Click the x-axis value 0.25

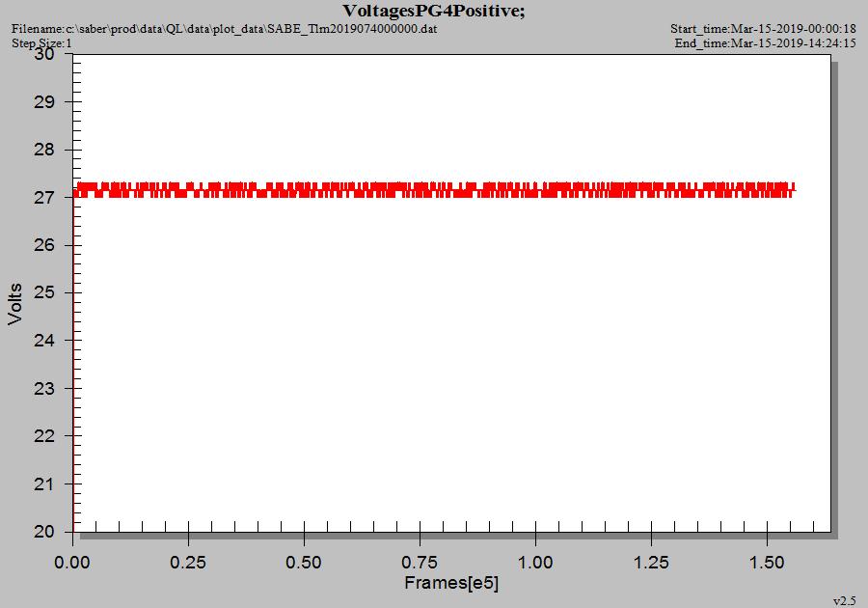pos(188,563)
